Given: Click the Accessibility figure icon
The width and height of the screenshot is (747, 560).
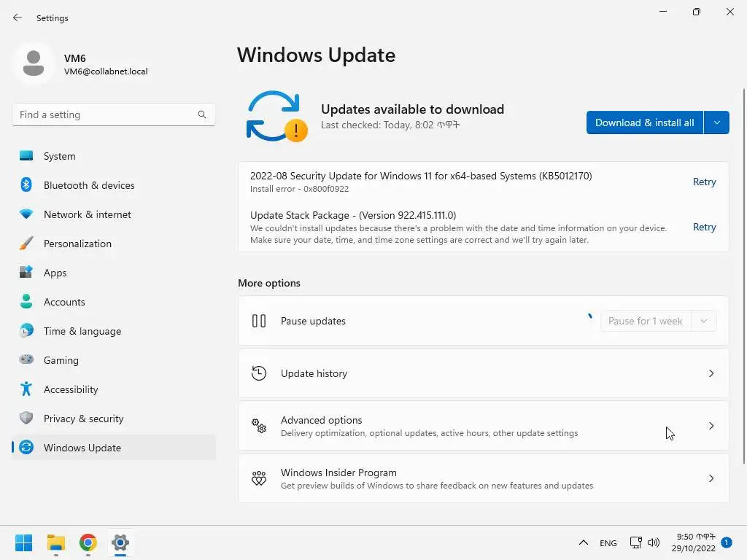Looking at the screenshot, I should 26,389.
